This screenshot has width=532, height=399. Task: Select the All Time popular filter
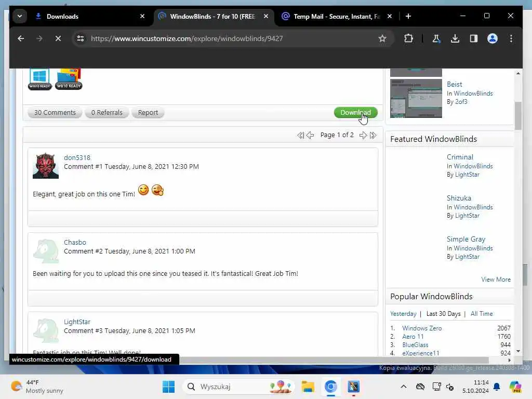coord(482,314)
